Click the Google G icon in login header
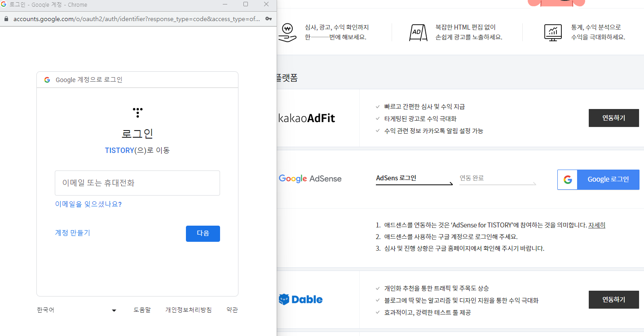 coord(47,80)
